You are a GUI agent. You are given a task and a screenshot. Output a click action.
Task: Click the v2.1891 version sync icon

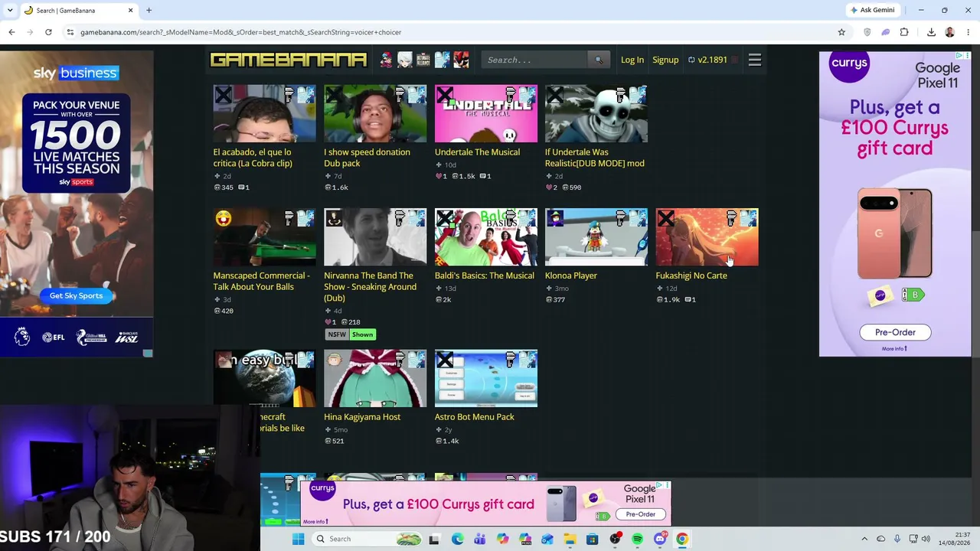691,60
